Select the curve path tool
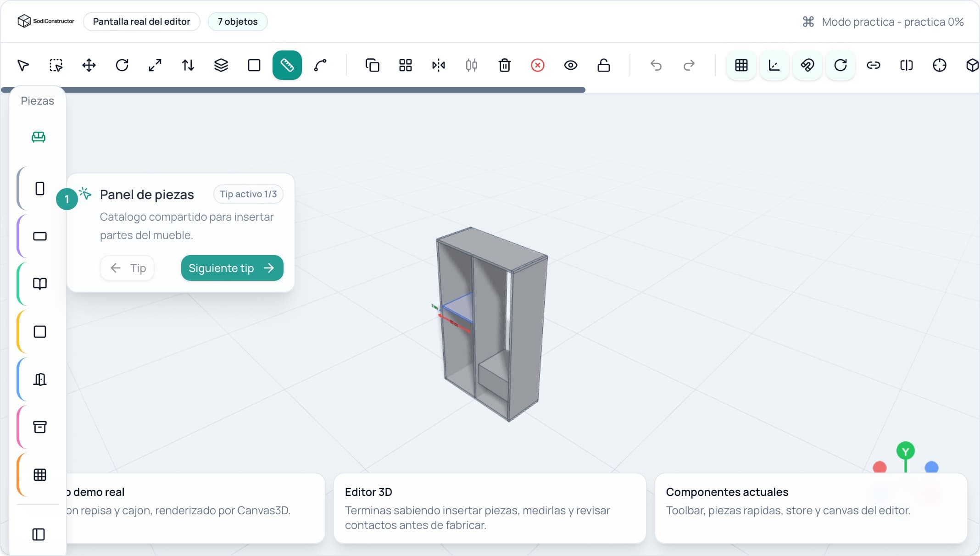Screen dimensions: 980x556 pyautogui.click(x=320, y=65)
